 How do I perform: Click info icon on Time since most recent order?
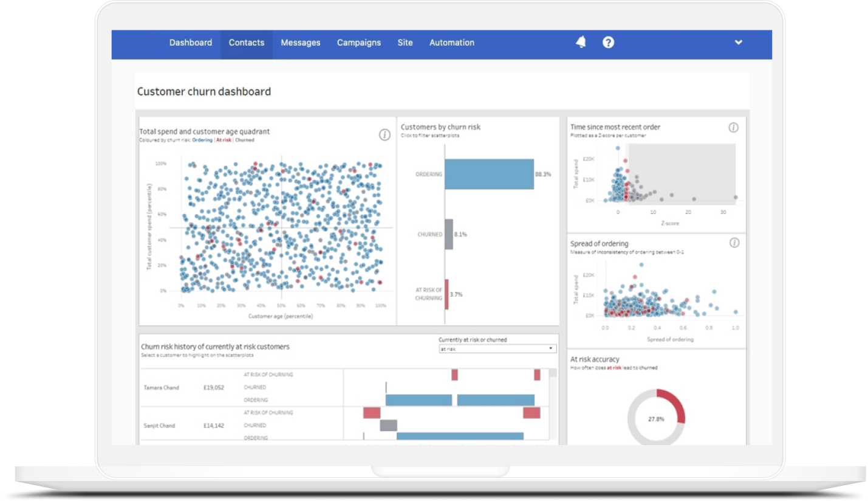(x=733, y=128)
